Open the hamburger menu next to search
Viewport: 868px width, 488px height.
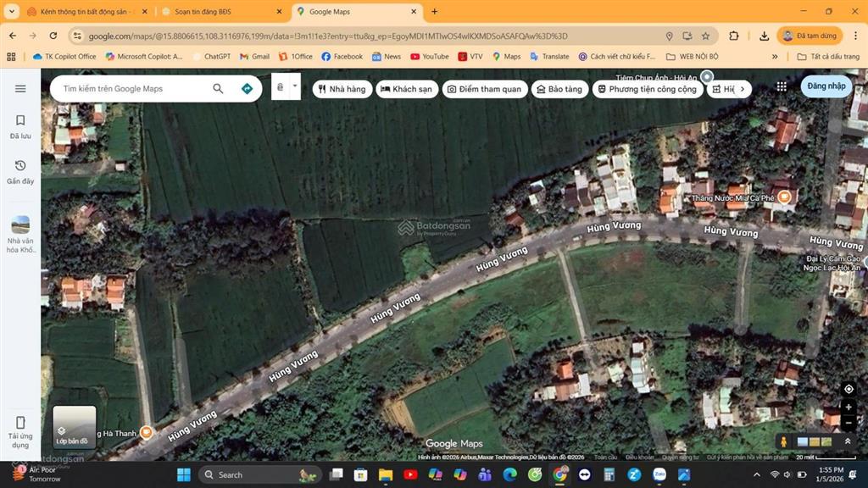pyautogui.click(x=20, y=86)
